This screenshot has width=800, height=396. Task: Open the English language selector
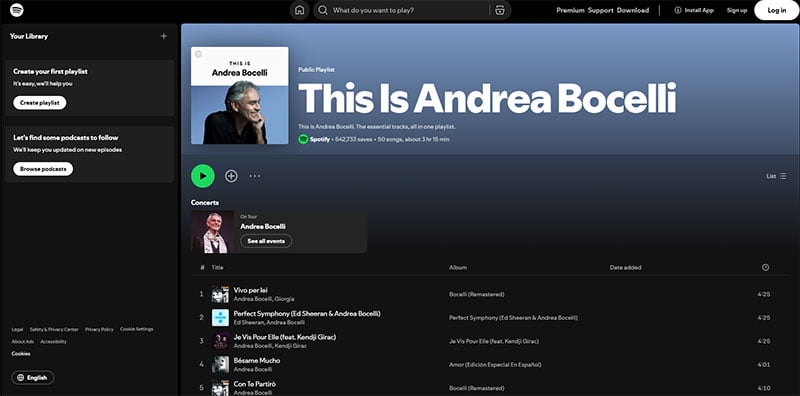33,378
